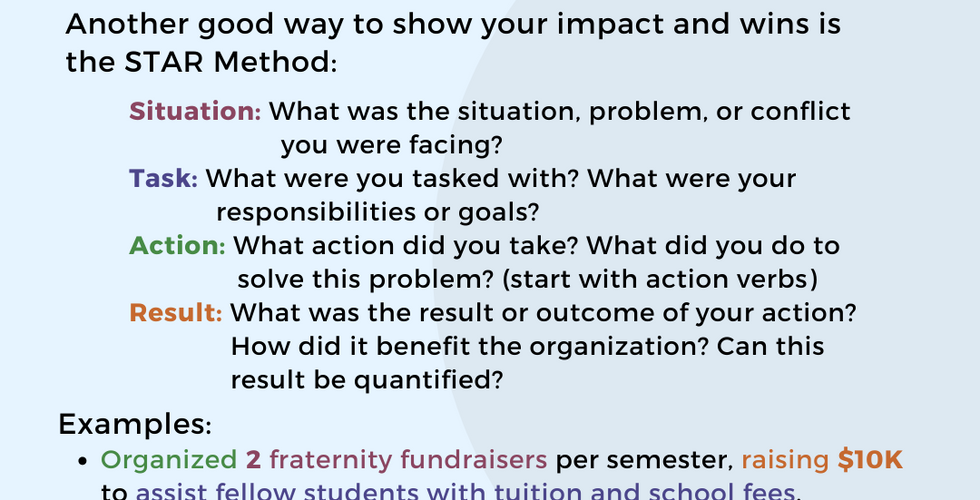Click the blue "Task:" label

click(x=164, y=179)
